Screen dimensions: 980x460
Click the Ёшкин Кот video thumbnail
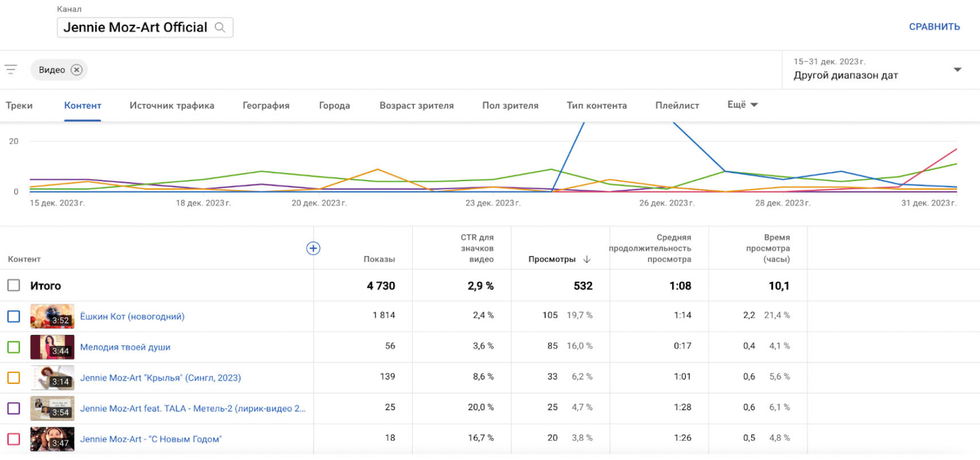[x=52, y=316]
